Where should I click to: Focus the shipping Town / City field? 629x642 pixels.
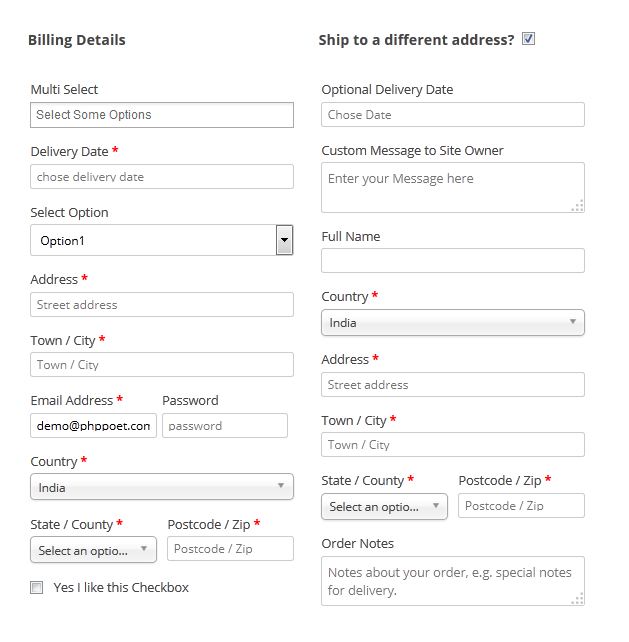452,445
